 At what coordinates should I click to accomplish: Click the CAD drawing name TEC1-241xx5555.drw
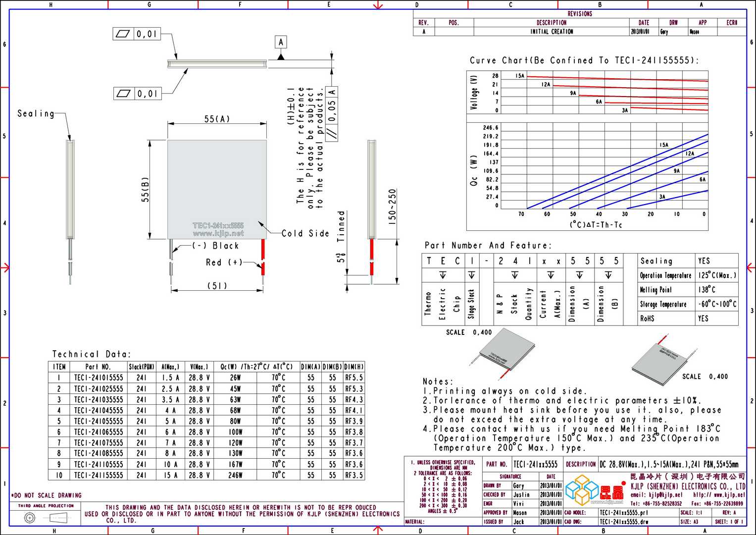[624, 522]
